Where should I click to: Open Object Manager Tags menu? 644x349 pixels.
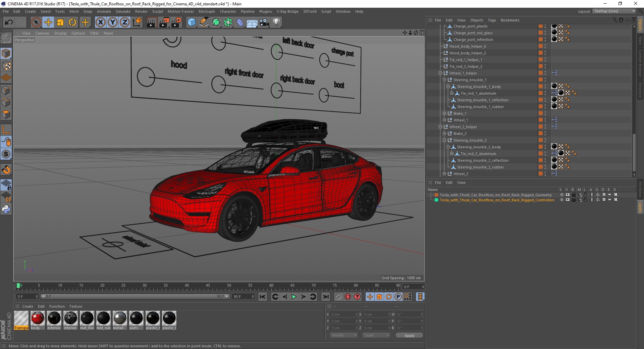492,20
